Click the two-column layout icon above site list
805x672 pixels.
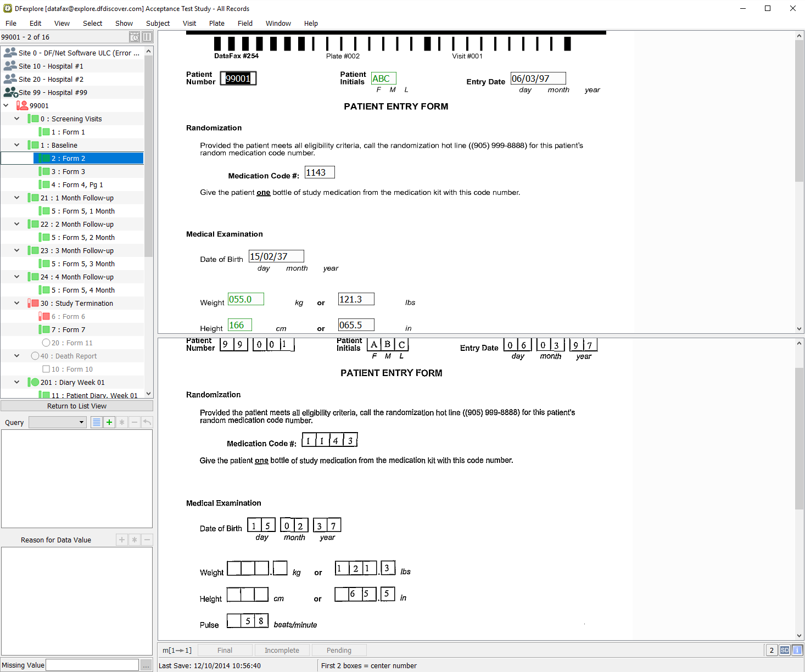[147, 37]
